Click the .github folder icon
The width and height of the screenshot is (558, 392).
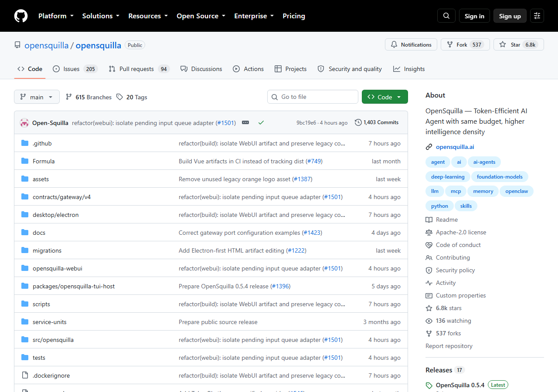tap(25, 143)
